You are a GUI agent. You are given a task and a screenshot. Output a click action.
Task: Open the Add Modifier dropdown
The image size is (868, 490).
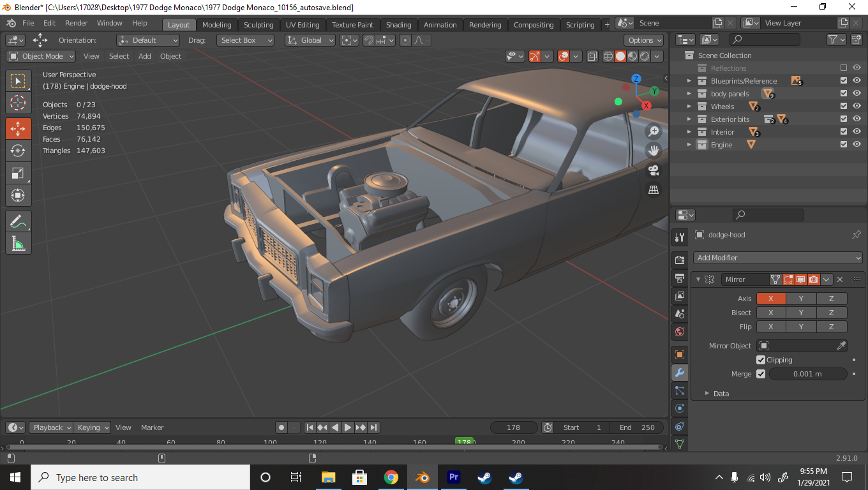778,258
